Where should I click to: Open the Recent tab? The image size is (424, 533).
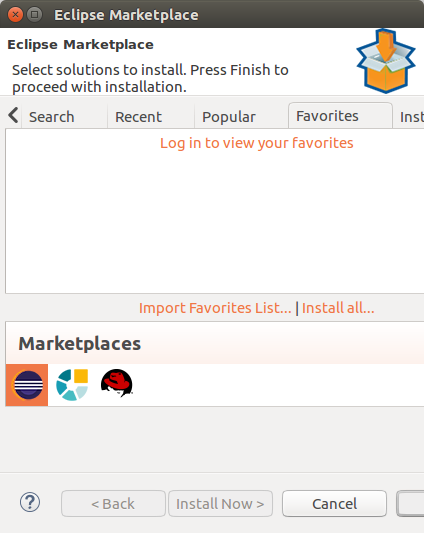point(138,117)
